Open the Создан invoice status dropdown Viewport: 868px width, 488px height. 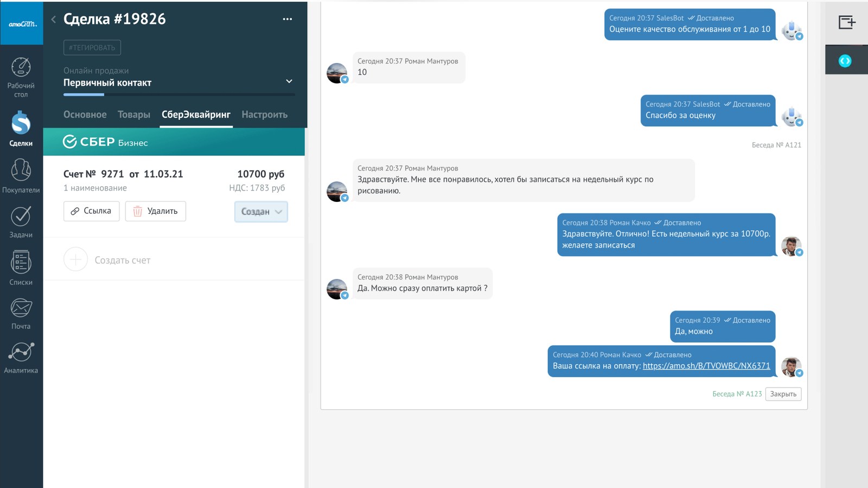tap(261, 212)
